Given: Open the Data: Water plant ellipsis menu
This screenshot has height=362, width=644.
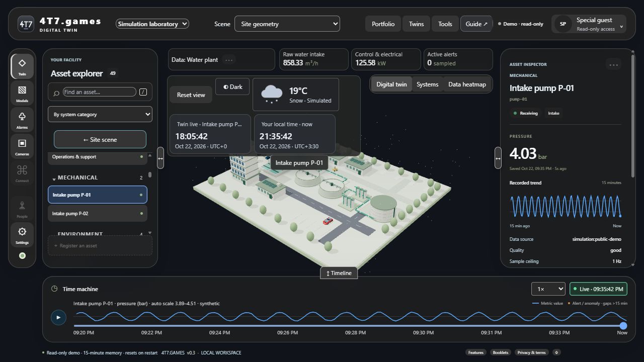Looking at the screenshot, I should [x=229, y=60].
